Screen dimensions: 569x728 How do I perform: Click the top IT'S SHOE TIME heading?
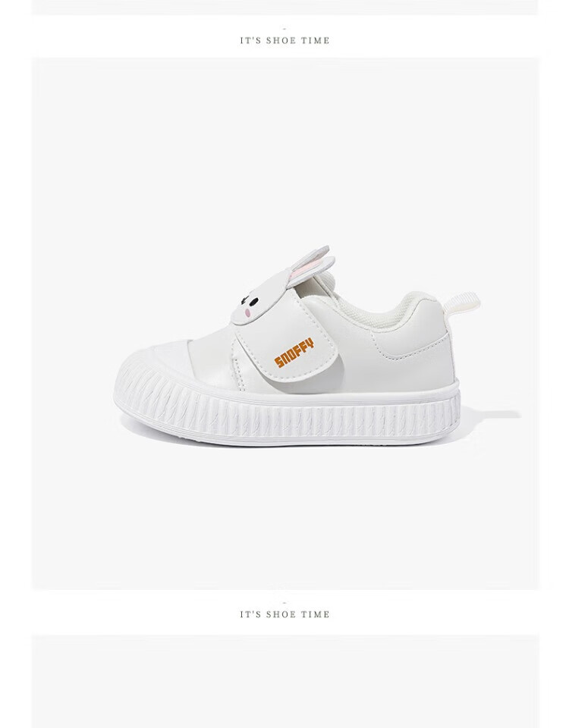pos(284,41)
